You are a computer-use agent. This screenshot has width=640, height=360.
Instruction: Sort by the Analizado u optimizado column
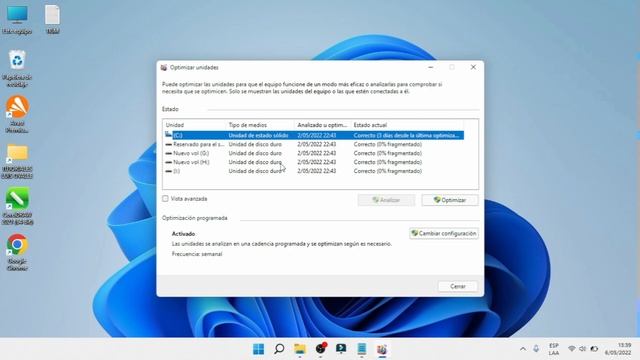pyautogui.click(x=323, y=125)
